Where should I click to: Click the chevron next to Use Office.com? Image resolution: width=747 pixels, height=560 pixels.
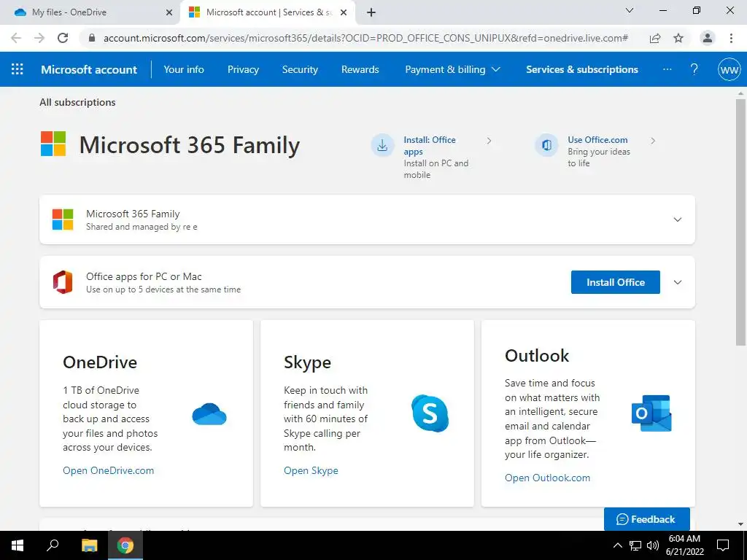point(653,141)
